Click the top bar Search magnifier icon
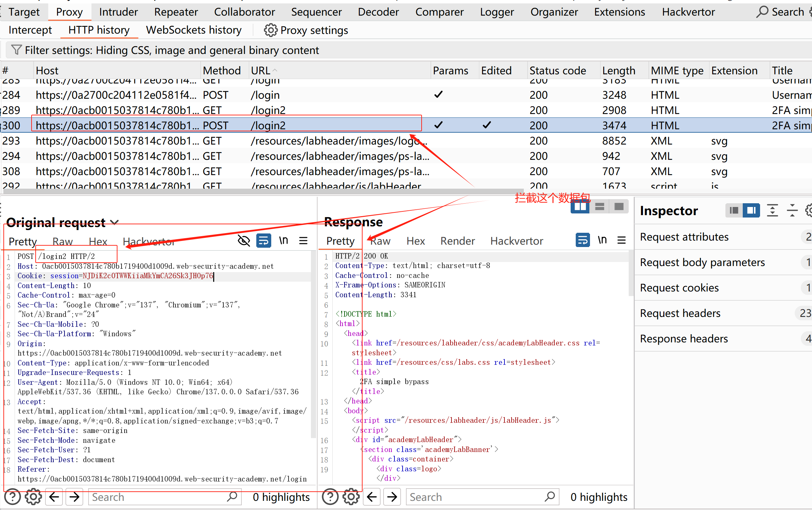 tap(762, 12)
